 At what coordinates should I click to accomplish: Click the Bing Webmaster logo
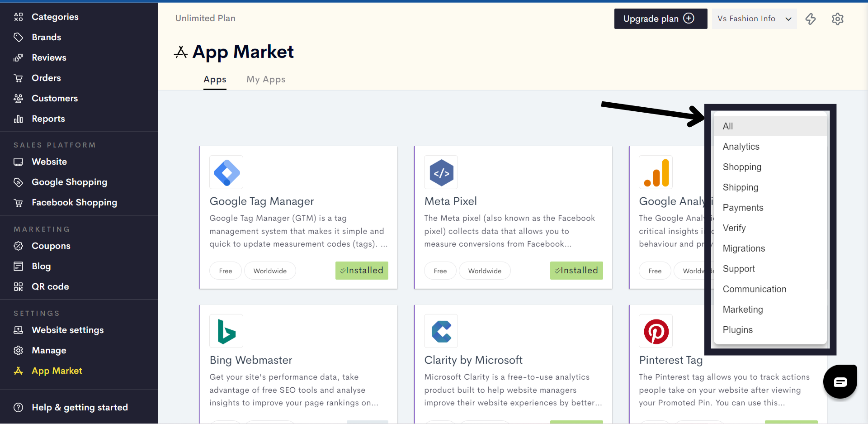point(226,331)
